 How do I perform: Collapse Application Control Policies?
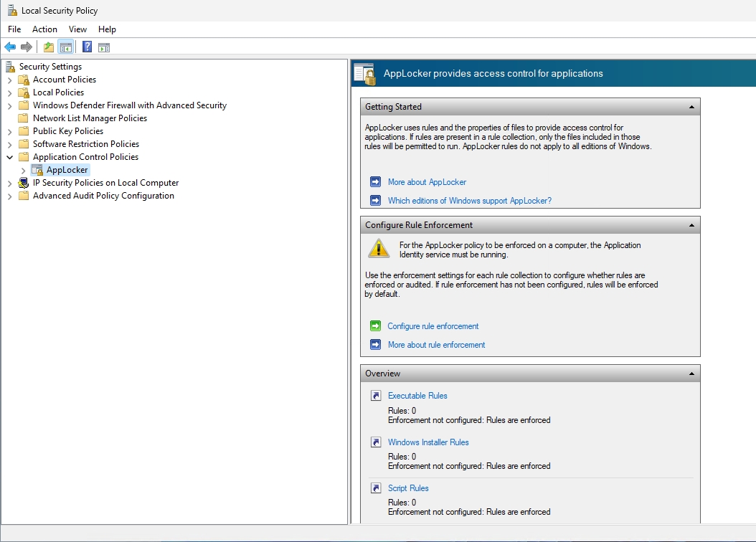click(9, 157)
